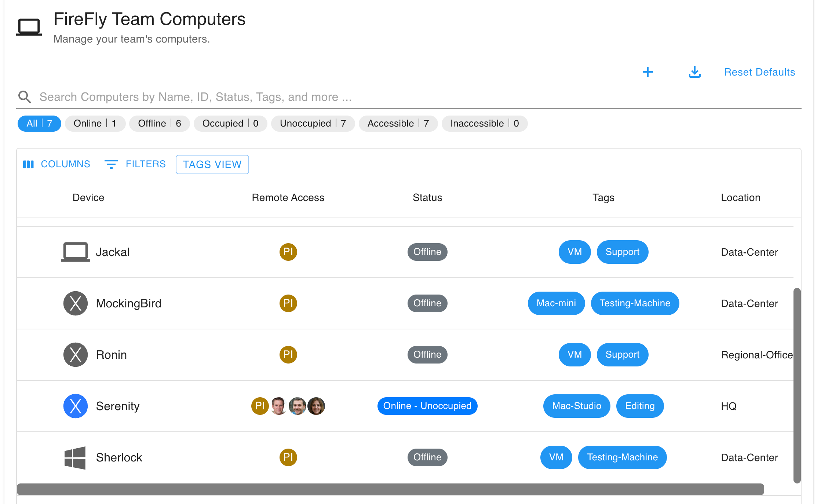Click Testing-Machine tag in MockingBird row

point(635,303)
